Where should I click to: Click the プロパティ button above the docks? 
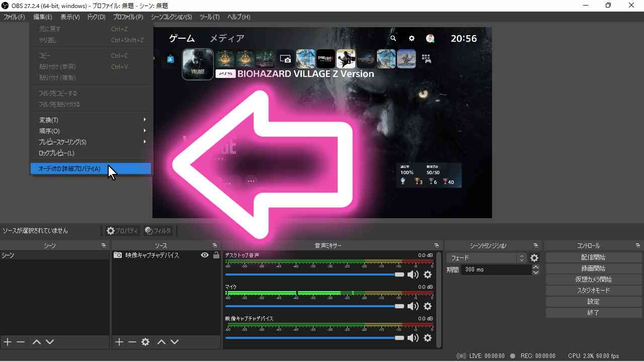[122, 231]
